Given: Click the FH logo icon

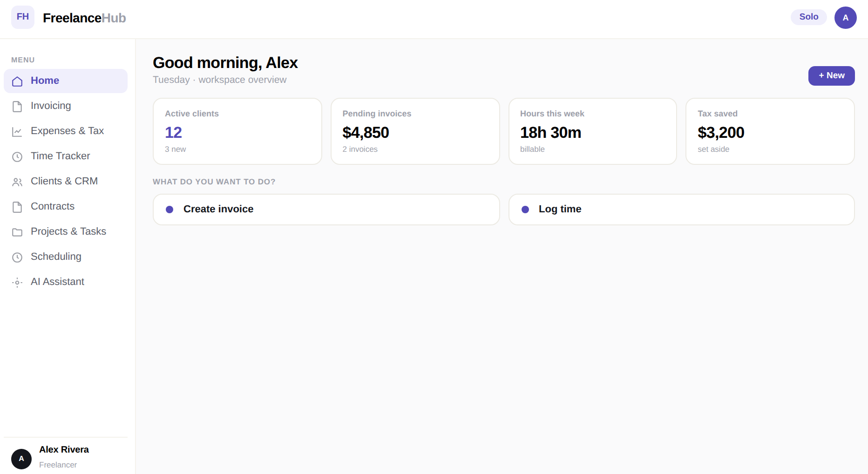Looking at the screenshot, I should pyautogui.click(x=23, y=17).
